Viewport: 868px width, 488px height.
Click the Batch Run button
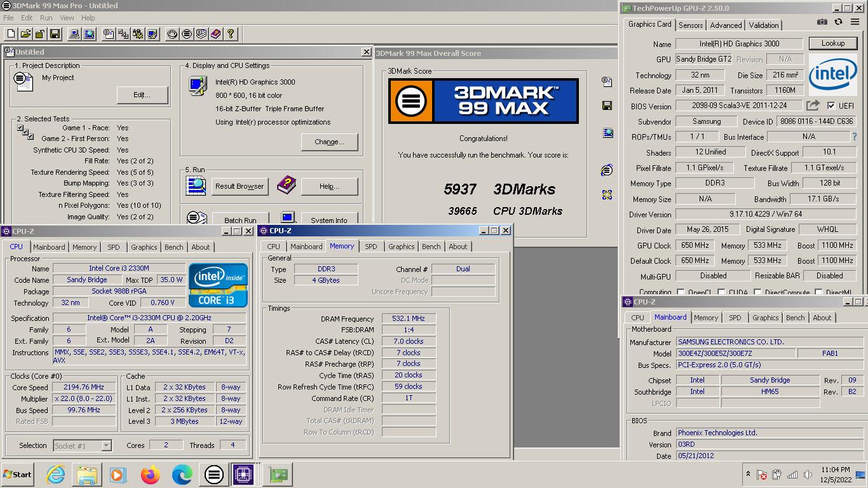coord(240,219)
